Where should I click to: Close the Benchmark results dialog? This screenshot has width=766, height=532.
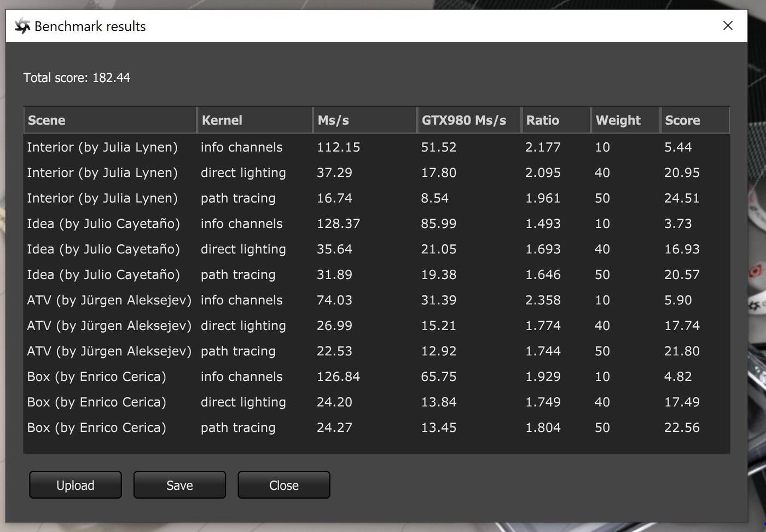728,26
